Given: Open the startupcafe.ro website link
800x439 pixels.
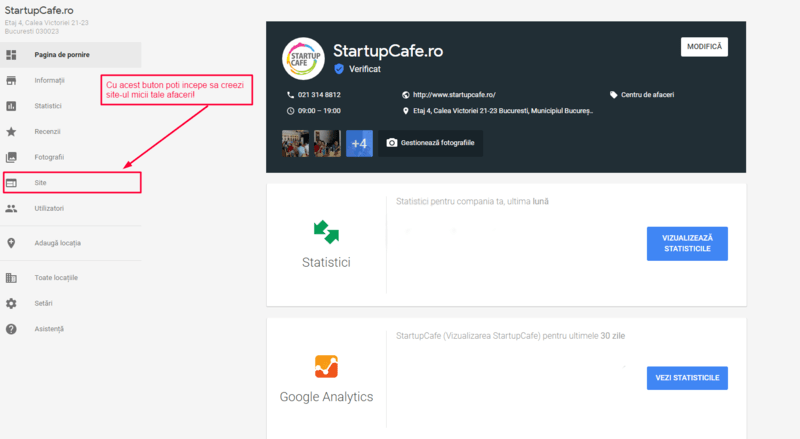Looking at the screenshot, I should click(454, 95).
